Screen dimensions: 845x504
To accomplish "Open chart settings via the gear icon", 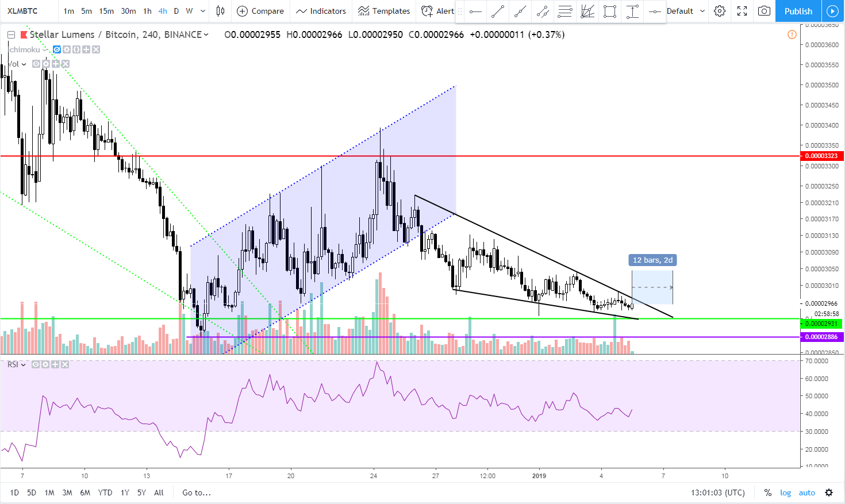I will tap(720, 11).
